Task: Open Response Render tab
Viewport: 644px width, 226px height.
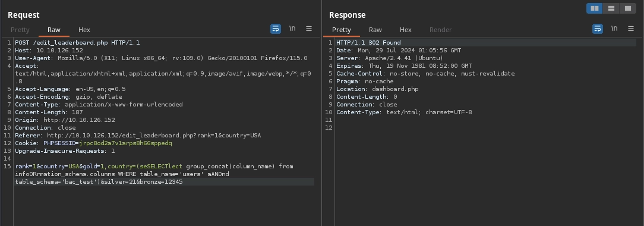Action: 440,30
